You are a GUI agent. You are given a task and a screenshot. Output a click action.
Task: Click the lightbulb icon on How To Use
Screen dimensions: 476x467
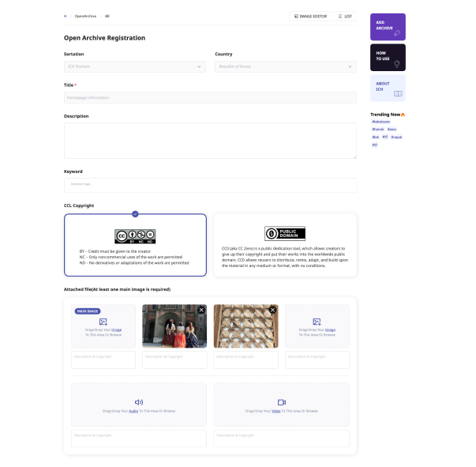397,64
